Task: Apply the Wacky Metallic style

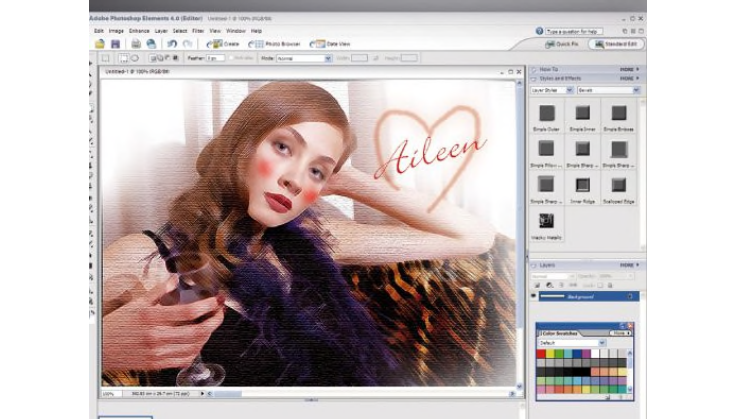Action: (546, 225)
